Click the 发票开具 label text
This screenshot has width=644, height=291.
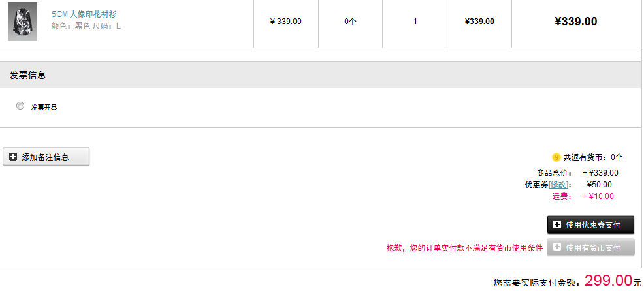tap(44, 107)
